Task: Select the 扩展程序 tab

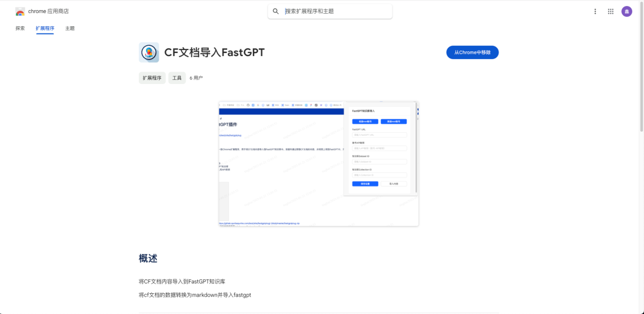Action: (45, 29)
